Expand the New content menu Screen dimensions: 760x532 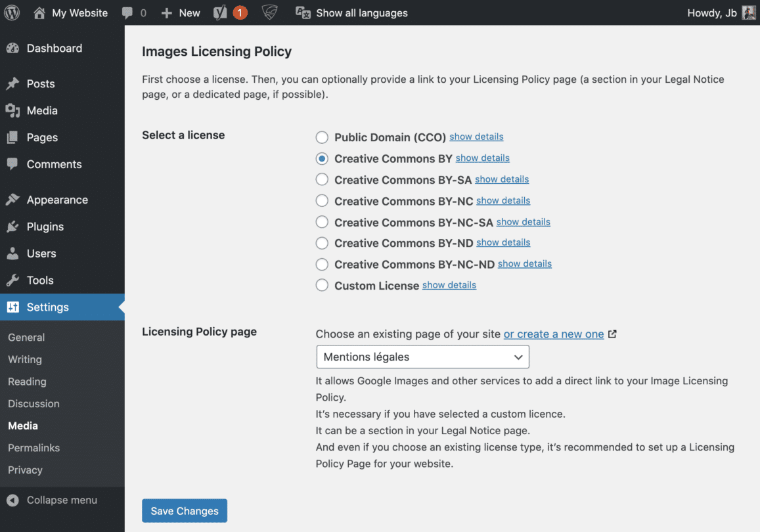(181, 12)
